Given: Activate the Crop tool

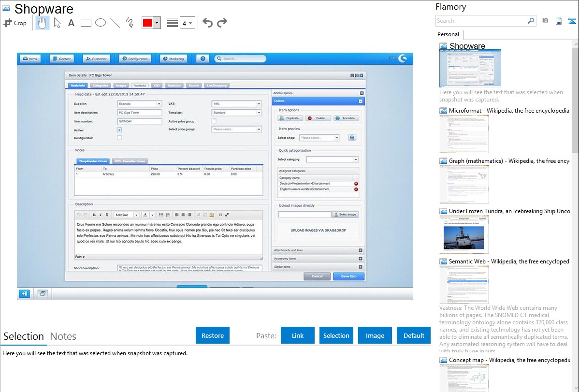Looking at the screenshot, I should coord(15,23).
